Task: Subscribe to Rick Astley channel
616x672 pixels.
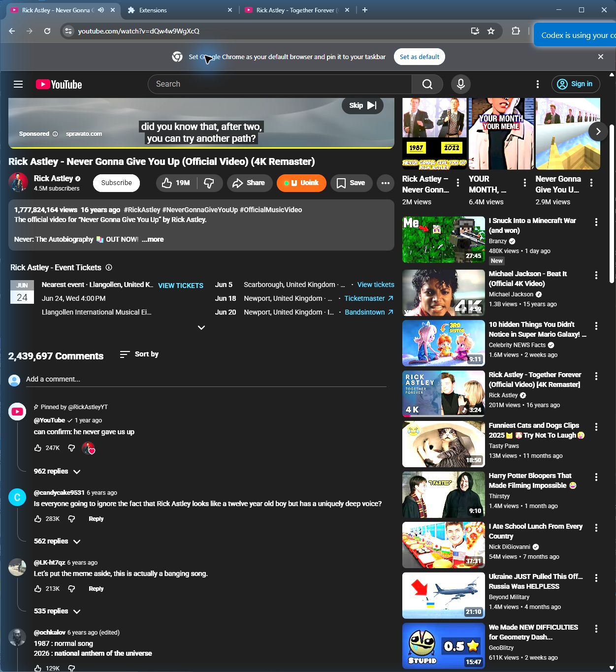Action: 117,183
